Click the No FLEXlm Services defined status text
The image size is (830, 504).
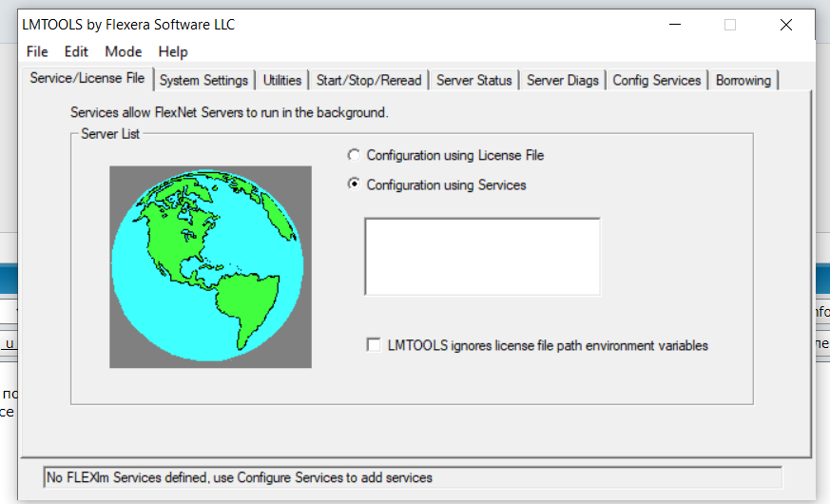pos(240,477)
